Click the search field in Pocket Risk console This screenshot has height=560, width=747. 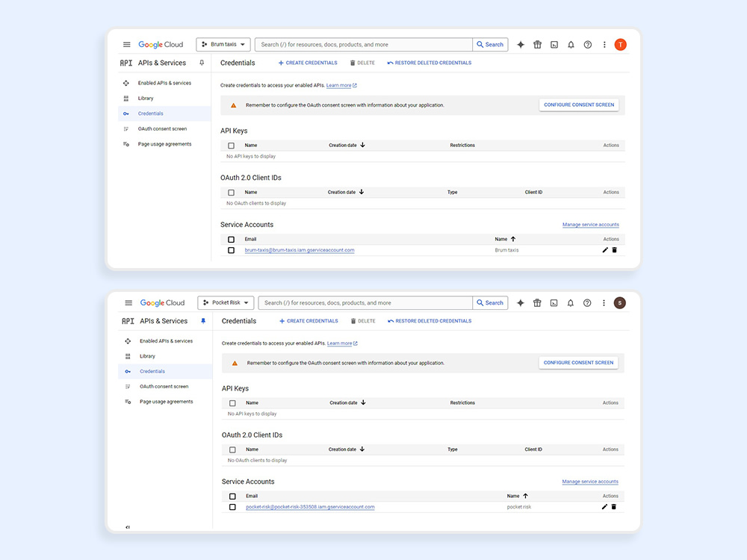[365, 303]
